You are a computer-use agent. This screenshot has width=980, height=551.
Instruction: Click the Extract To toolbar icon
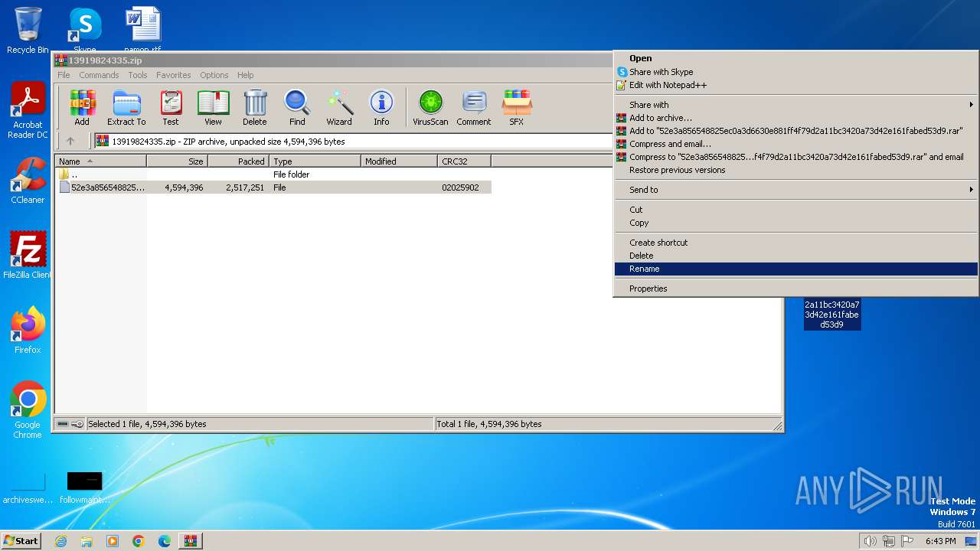126,107
